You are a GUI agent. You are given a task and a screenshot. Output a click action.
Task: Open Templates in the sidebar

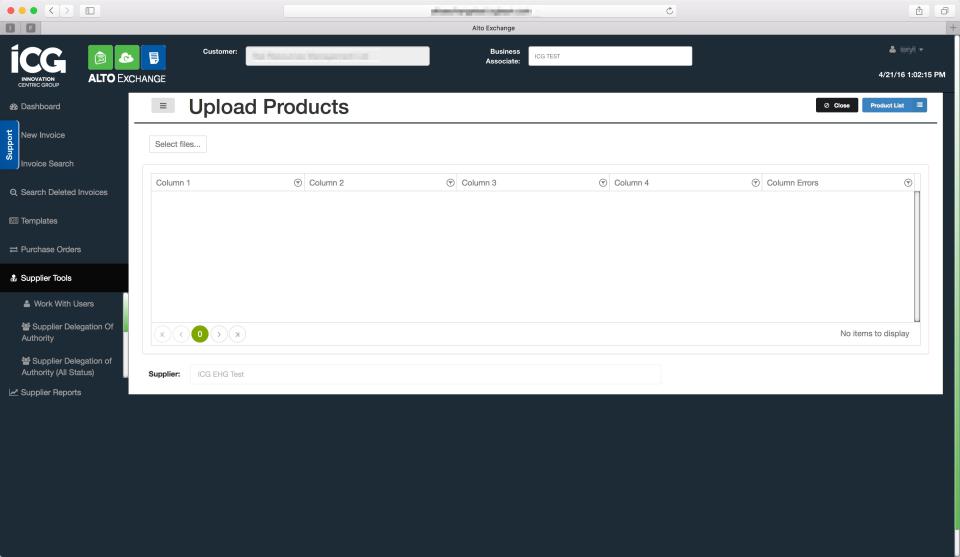[34, 221]
